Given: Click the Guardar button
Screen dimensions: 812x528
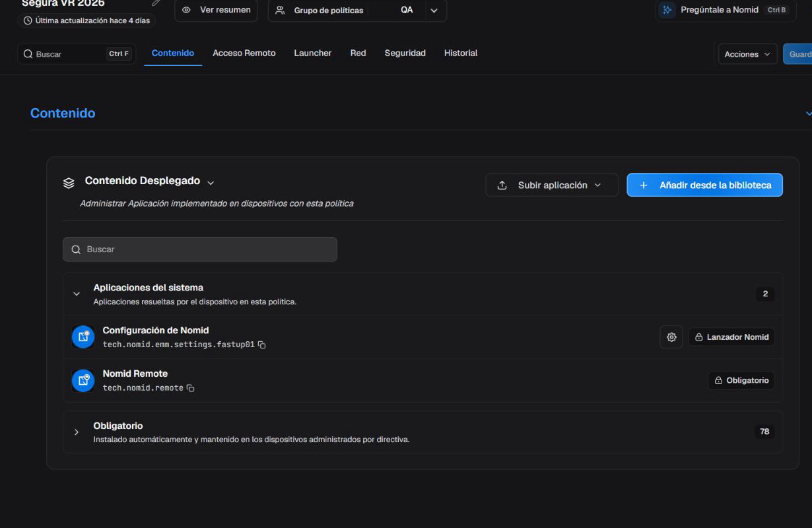Looking at the screenshot, I should pyautogui.click(x=797, y=54).
